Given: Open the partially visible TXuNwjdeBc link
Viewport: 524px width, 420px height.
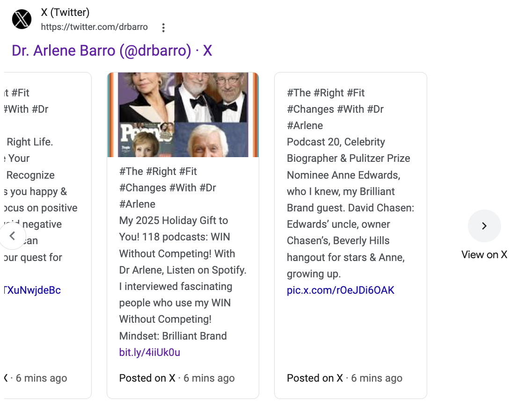Looking at the screenshot, I should coord(32,290).
